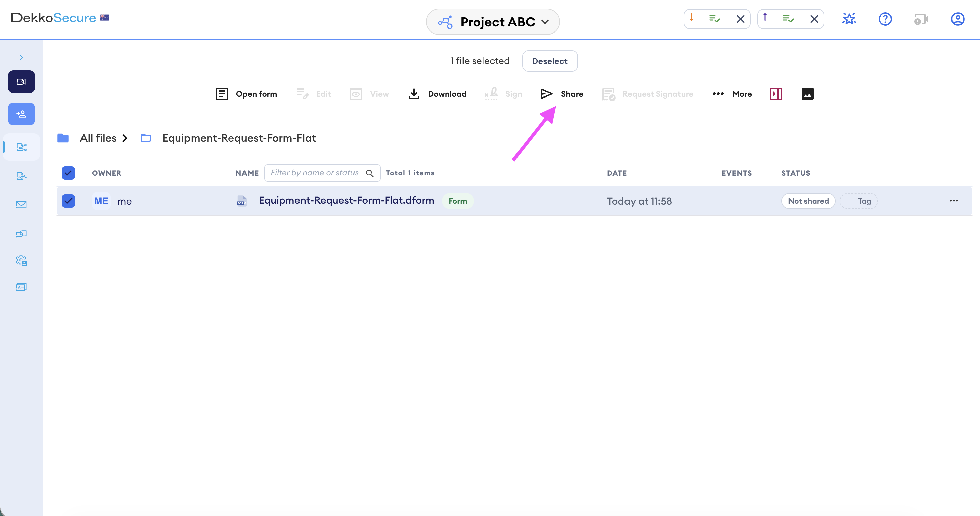Click the STATUS column header
Viewport: 980px width, 516px height.
coord(796,173)
